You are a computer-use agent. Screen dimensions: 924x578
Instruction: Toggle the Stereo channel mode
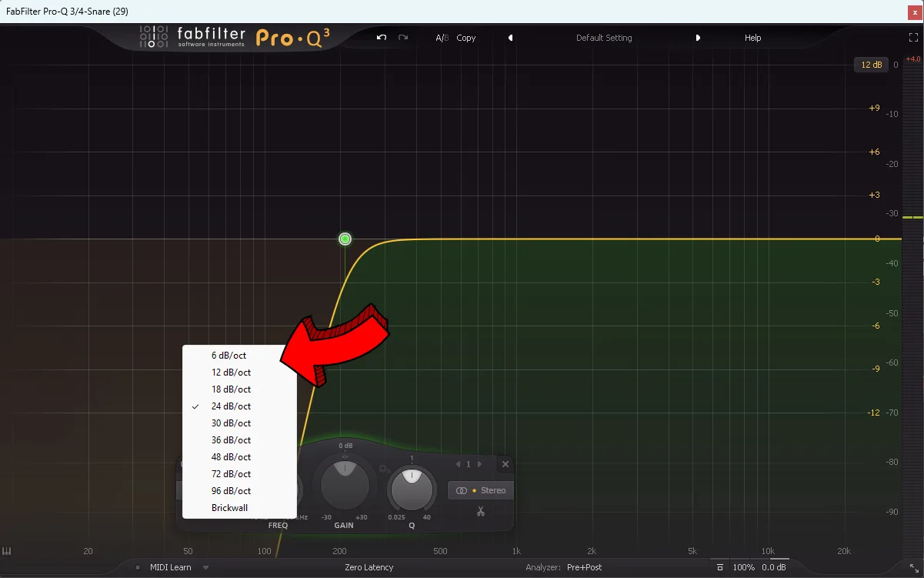point(480,489)
